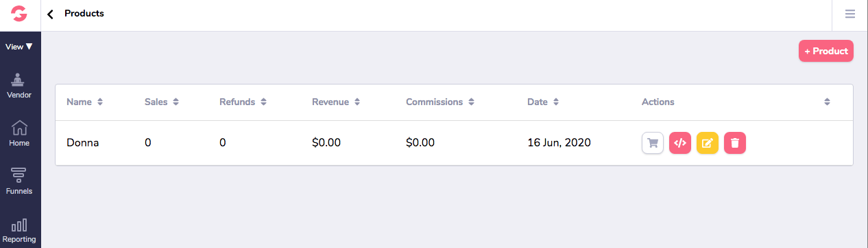Go to Home in the sidebar
Viewport: 868px width, 248px height.
19,134
